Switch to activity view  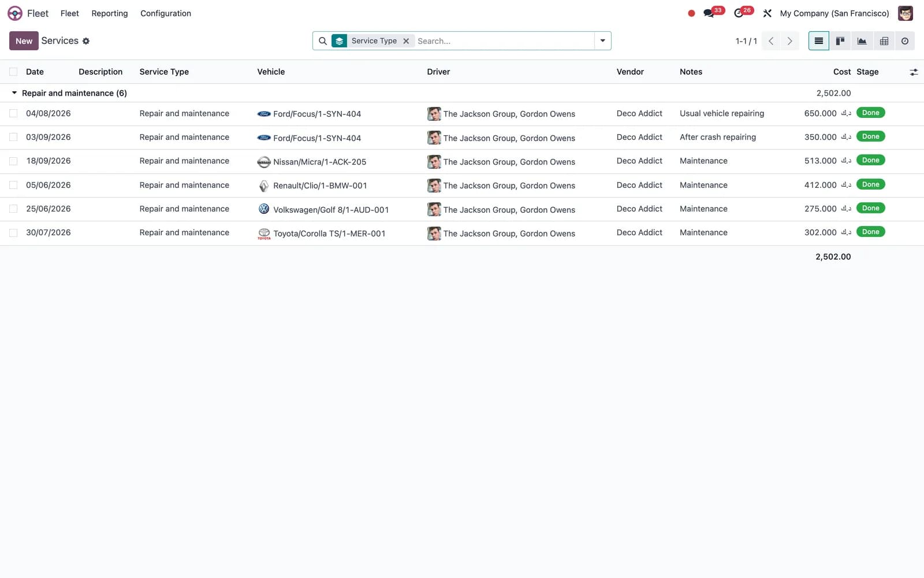pos(905,41)
